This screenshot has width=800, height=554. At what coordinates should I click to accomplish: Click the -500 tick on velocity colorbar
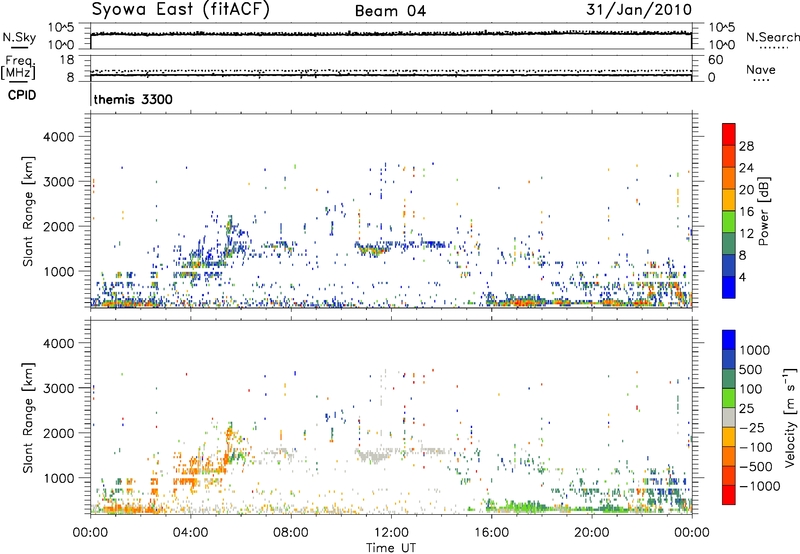pos(756,466)
